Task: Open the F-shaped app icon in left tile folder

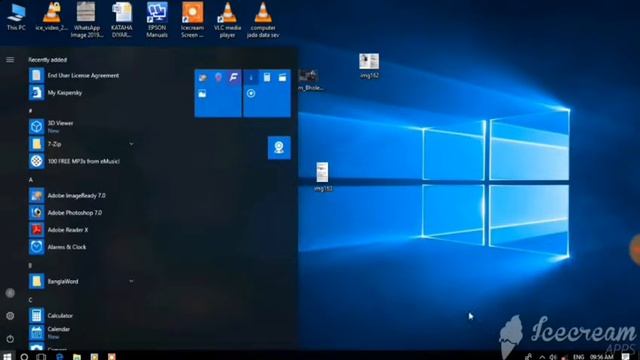Action: click(x=233, y=77)
